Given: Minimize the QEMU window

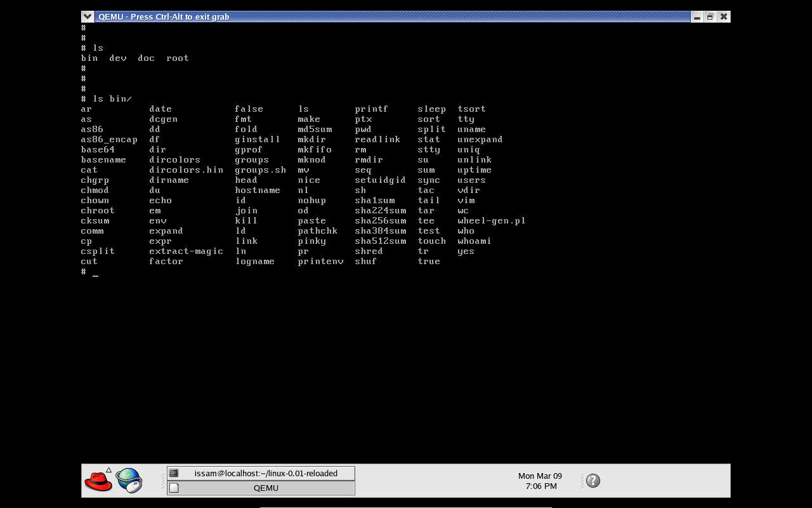Looking at the screenshot, I should coord(697,17).
